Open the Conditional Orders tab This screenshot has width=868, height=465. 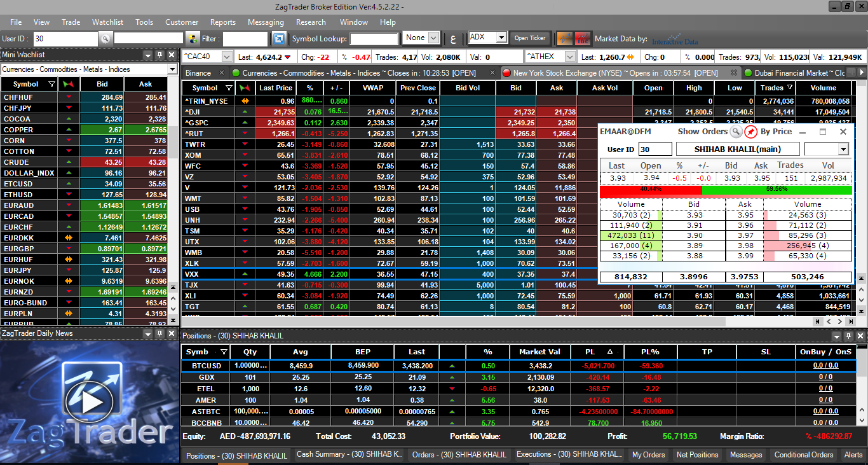pyautogui.click(x=804, y=455)
